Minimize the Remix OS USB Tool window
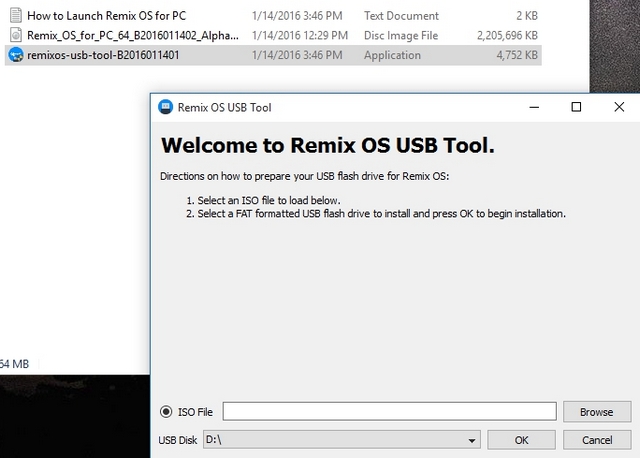 534,107
